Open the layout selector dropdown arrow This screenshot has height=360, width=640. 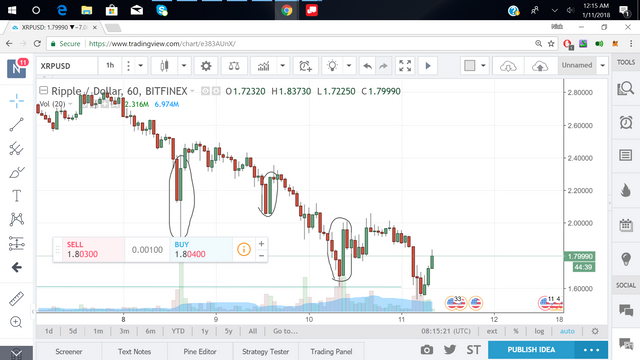tap(483, 66)
